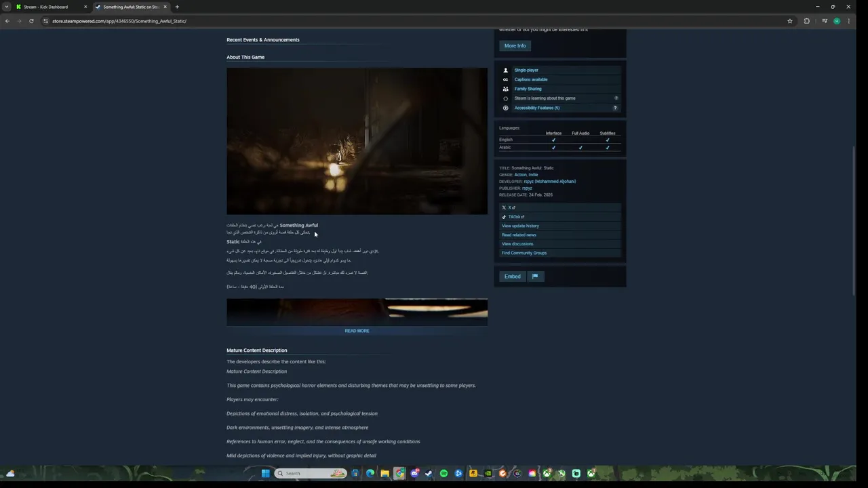Viewport: 868px width, 488px height.
Task: Open the publisher rspyz link
Action: tap(527, 188)
